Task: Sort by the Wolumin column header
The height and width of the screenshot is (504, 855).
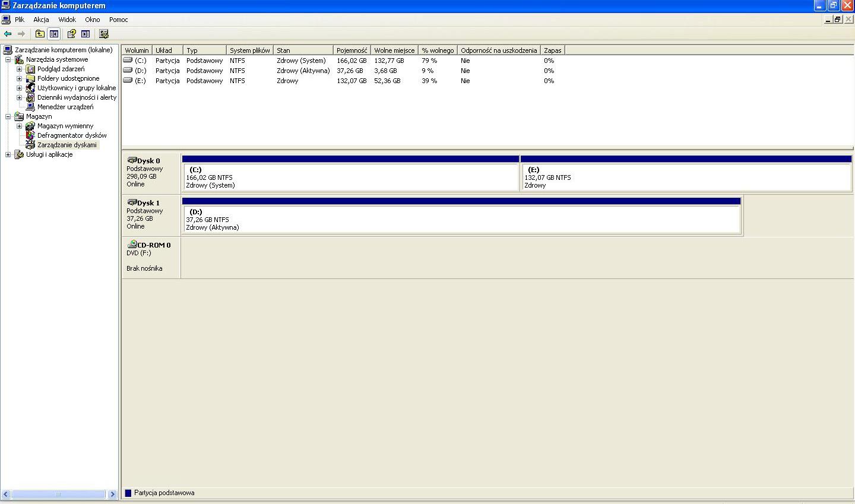Action: 137,50
